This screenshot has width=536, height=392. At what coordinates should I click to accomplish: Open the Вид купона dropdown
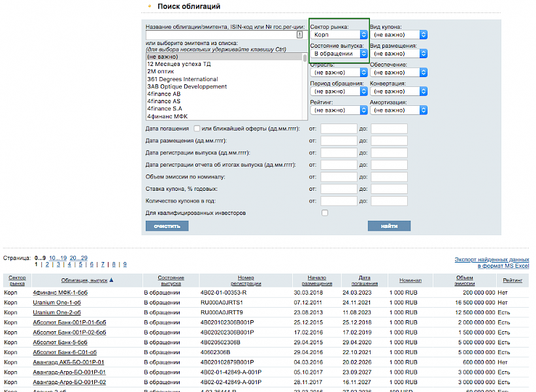pos(399,35)
